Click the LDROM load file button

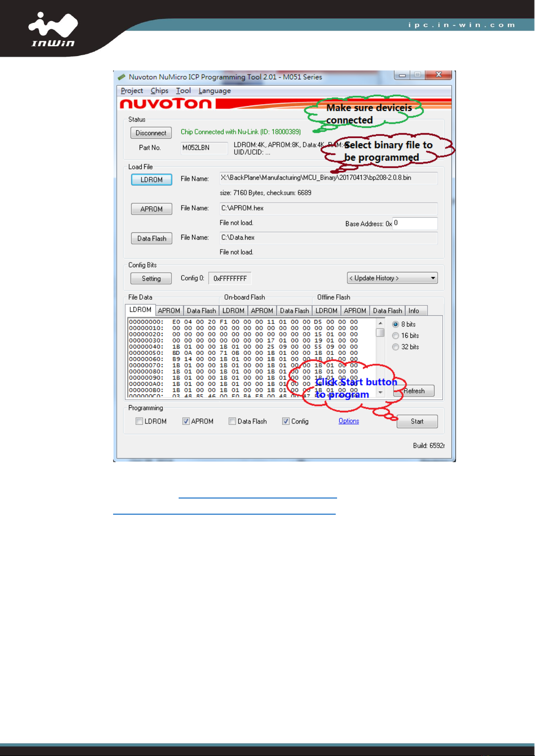point(152,179)
